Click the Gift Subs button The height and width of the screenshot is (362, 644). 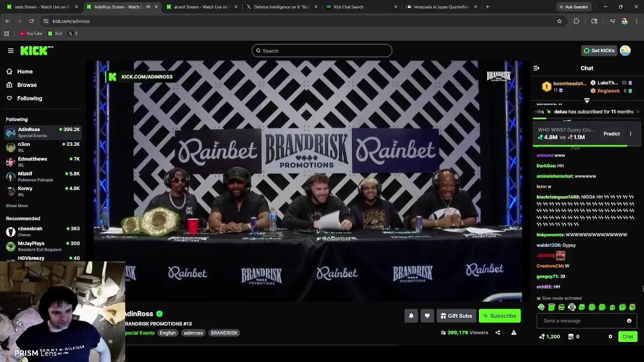[456, 316]
